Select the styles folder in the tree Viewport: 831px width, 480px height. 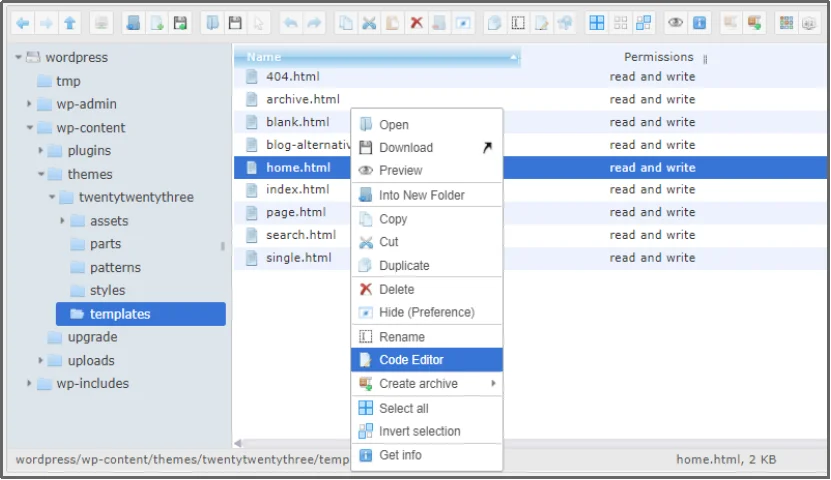(x=107, y=290)
